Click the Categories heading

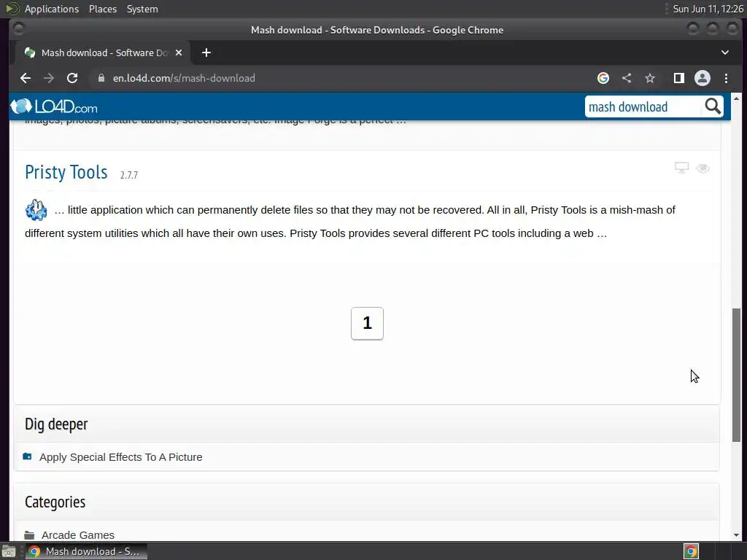click(x=55, y=502)
